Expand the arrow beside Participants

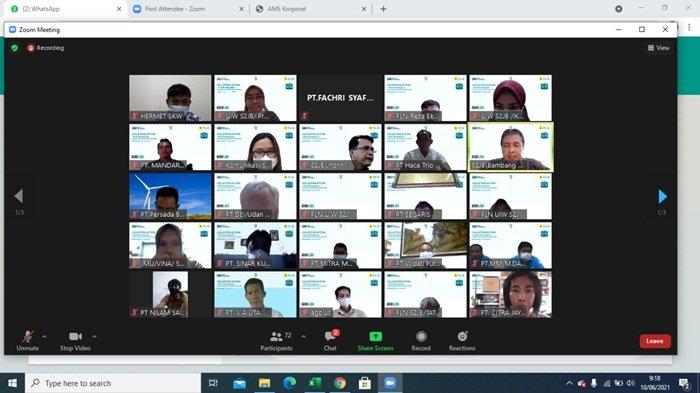coord(304,336)
